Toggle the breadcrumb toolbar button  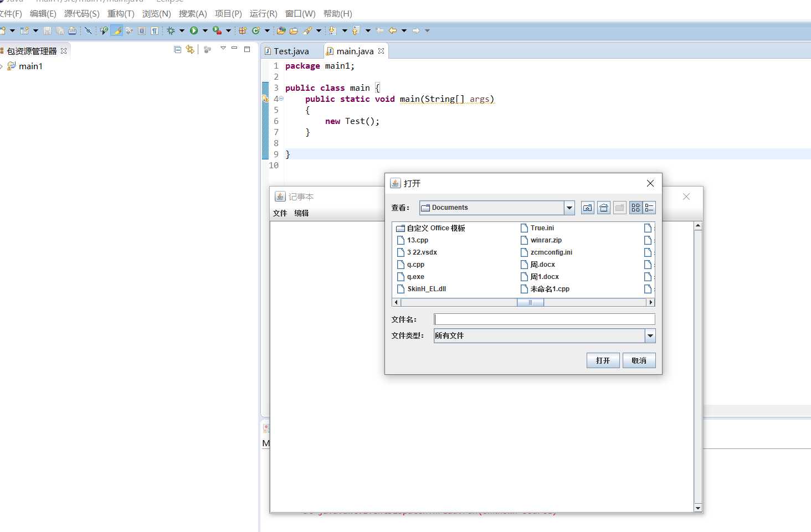(x=104, y=31)
